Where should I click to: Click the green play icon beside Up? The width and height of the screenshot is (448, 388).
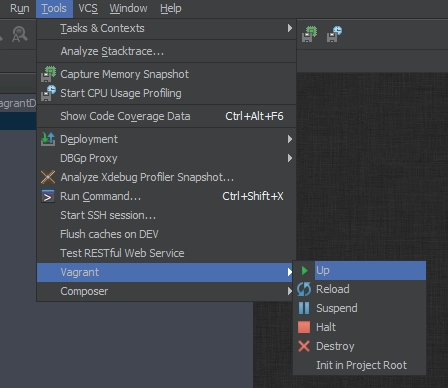pos(304,270)
